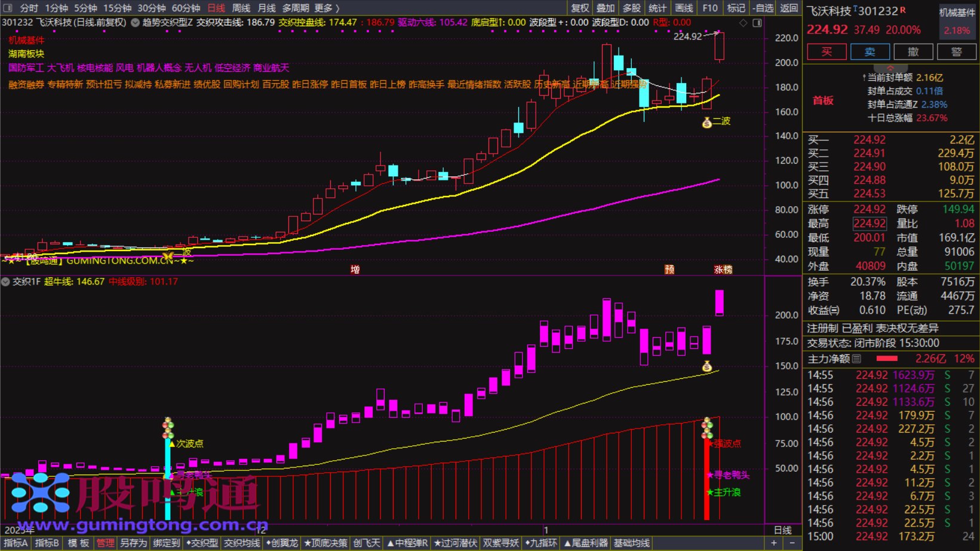
Task: Click the split-window icon beside the diamond
Action: pos(757,23)
